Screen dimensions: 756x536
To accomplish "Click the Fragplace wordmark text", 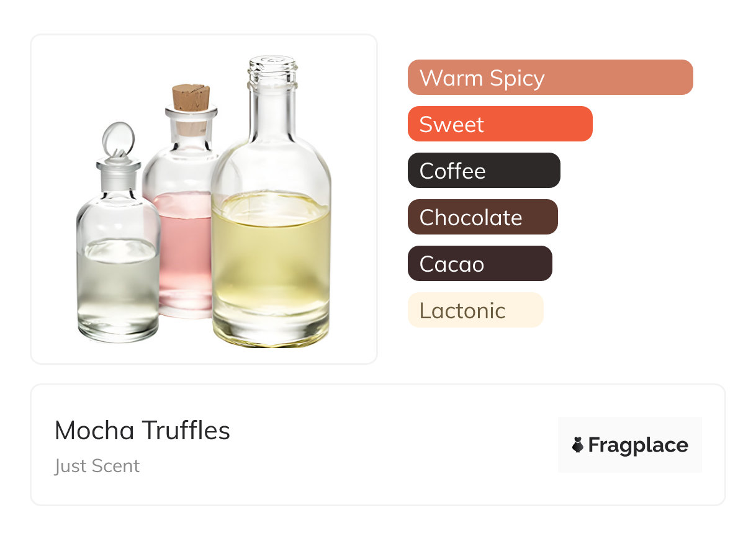I will tap(638, 445).
